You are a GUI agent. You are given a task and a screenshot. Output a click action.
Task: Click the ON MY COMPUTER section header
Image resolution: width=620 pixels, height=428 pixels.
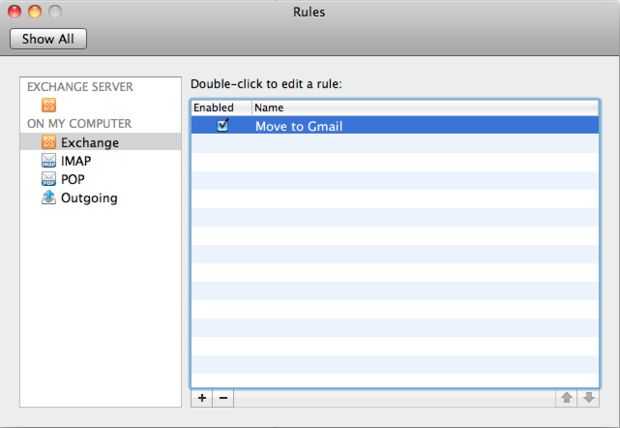click(79, 123)
